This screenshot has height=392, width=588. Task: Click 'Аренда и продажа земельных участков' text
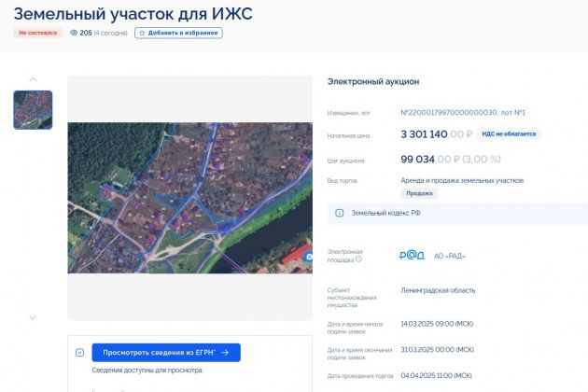click(x=462, y=180)
